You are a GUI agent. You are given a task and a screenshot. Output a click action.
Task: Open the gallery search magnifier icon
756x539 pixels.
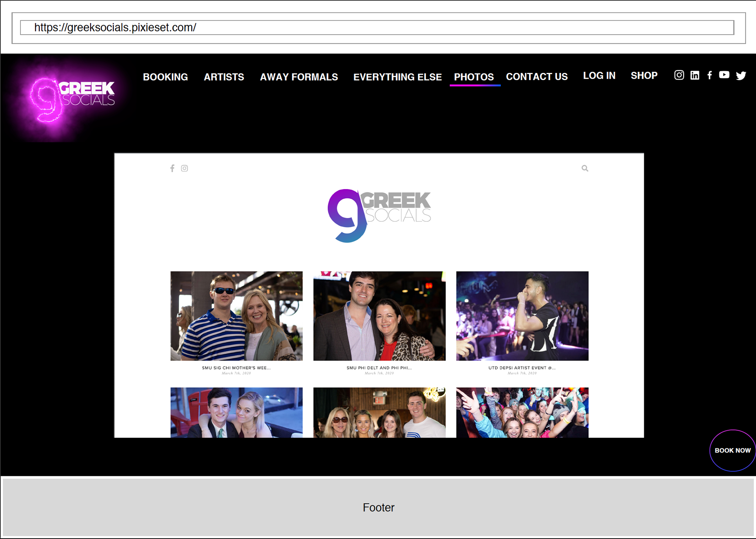[585, 168]
